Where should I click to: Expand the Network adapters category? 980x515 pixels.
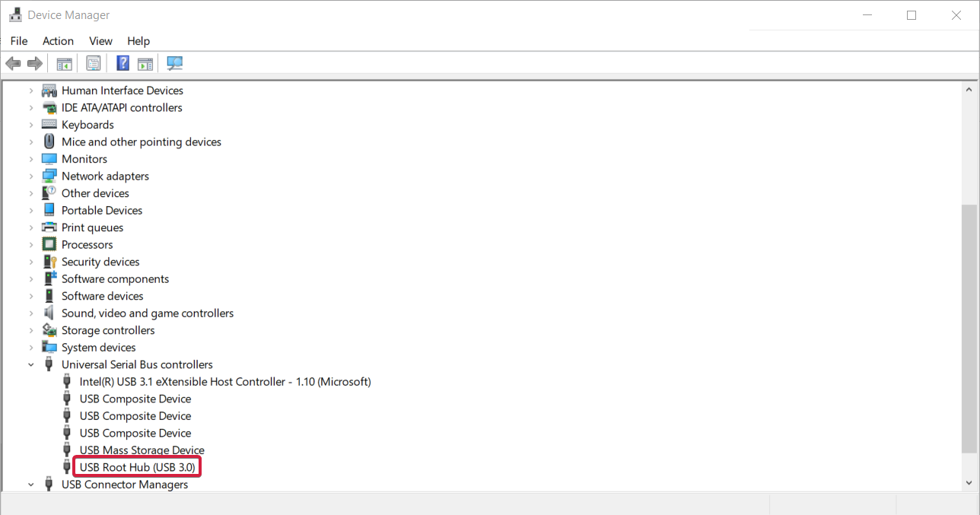tap(31, 176)
